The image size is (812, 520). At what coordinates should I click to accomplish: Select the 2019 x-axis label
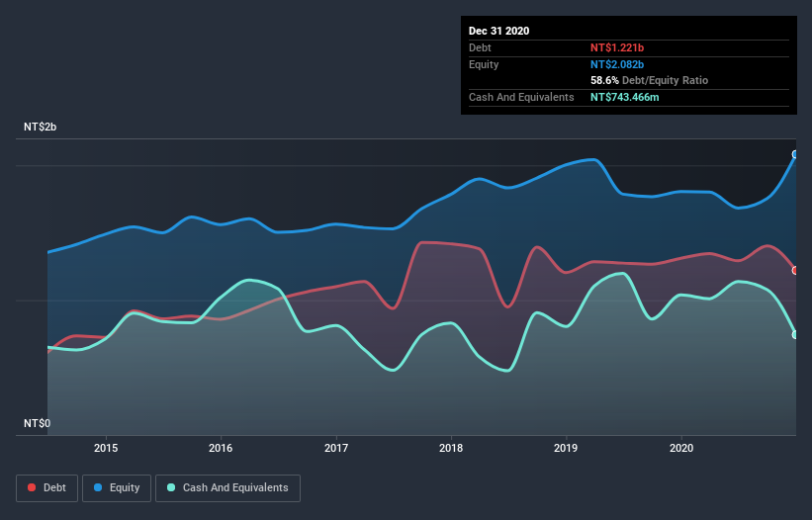pos(566,448)
